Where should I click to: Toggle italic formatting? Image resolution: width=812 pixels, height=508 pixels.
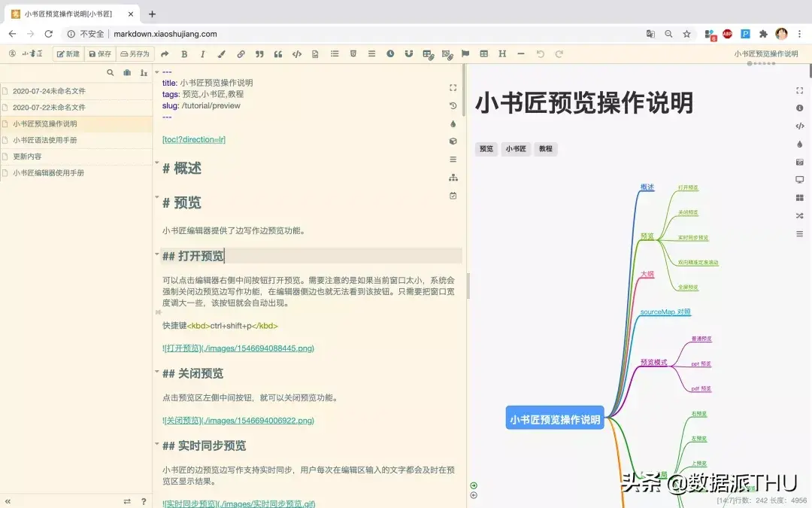(202, 54)
